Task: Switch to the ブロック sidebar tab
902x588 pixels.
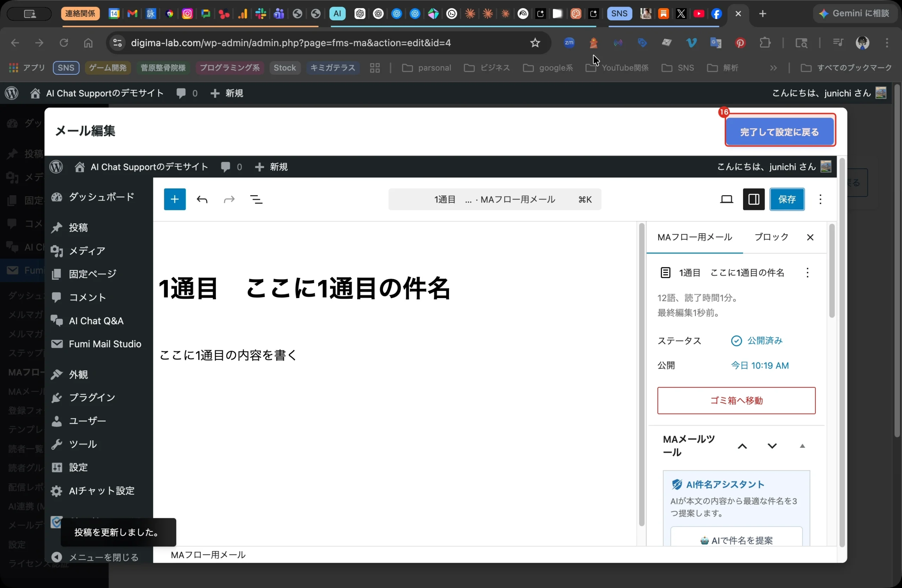Action: (x=771, y=237)
